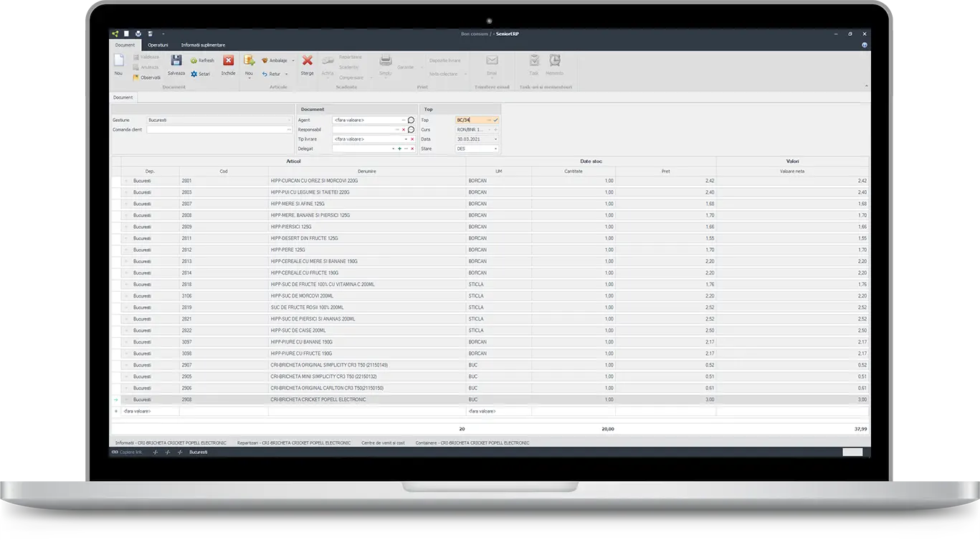Open the Tip livrare dropdown
This screenshot has width=980, height=540.
[406, 139]
